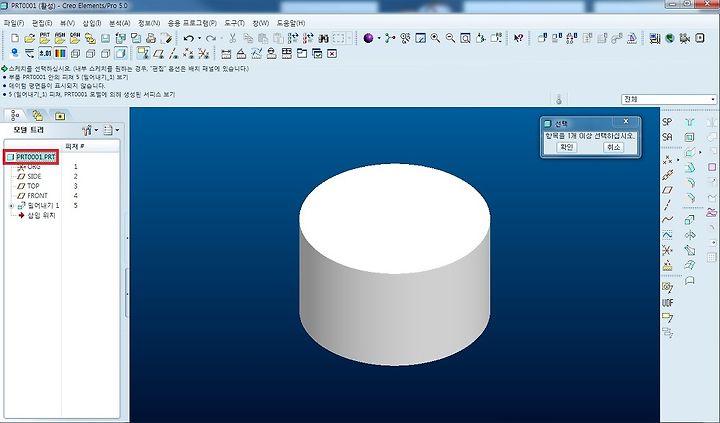
Task: Close the 선택 dialog
Action: coord(626,121)
